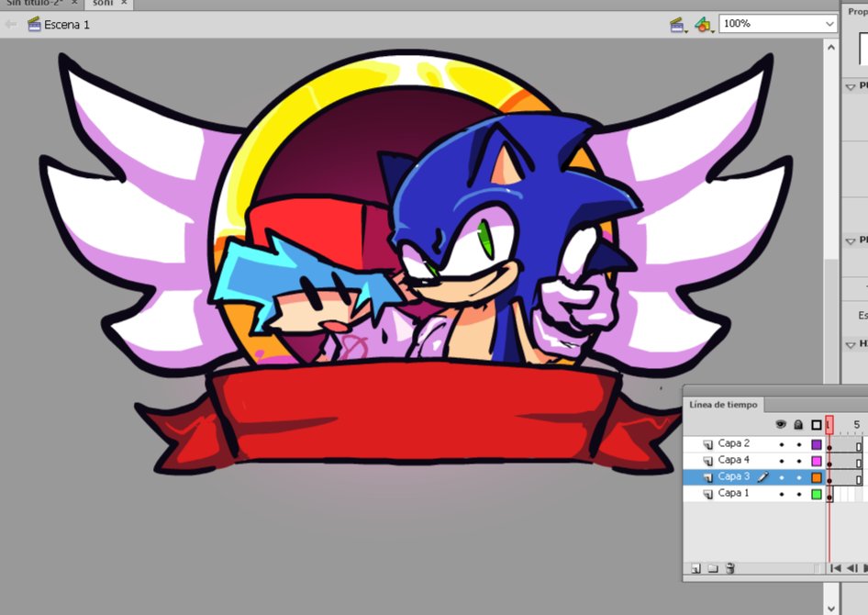
Task: Close the Sin título-2 document tab
Action: (x=74, y=4)
